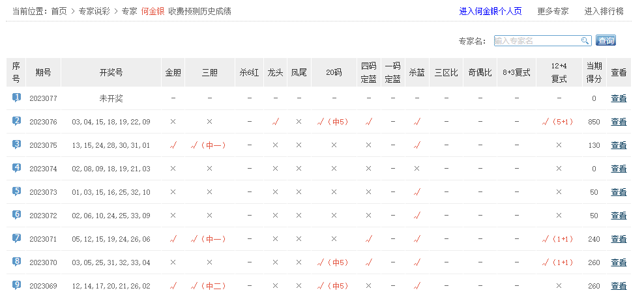644x297 pixels.
Task: Click the row number 9 badge icon
Action: click(x=16, y=285)
